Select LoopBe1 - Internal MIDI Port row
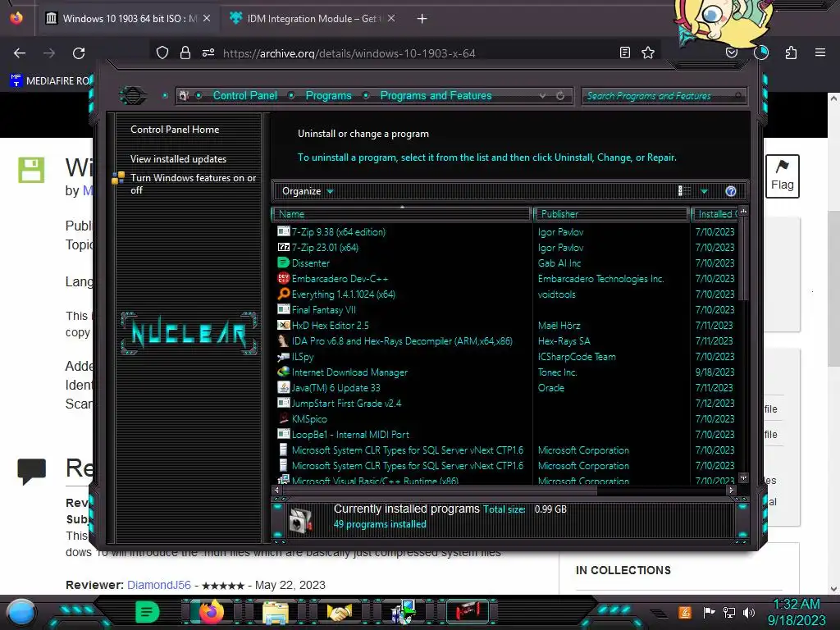The image size is (840, 630). (x=350, y=434)
